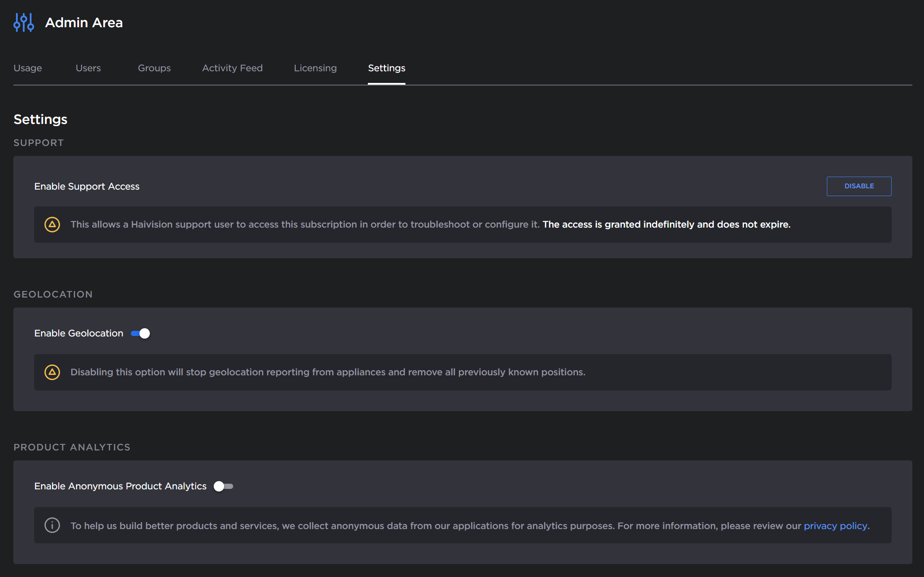Viewport: 924px width, 577px height.
Task: View the Activity Feed tab
Action: point(232,68)
